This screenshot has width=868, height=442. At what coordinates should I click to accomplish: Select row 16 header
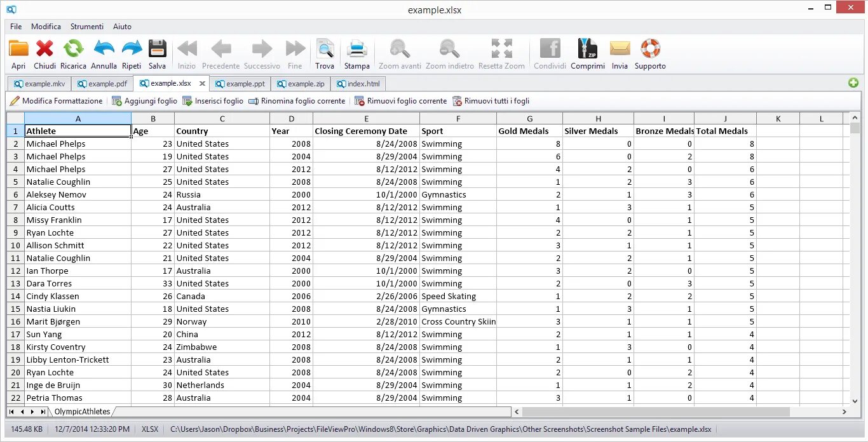pos(15,321)
